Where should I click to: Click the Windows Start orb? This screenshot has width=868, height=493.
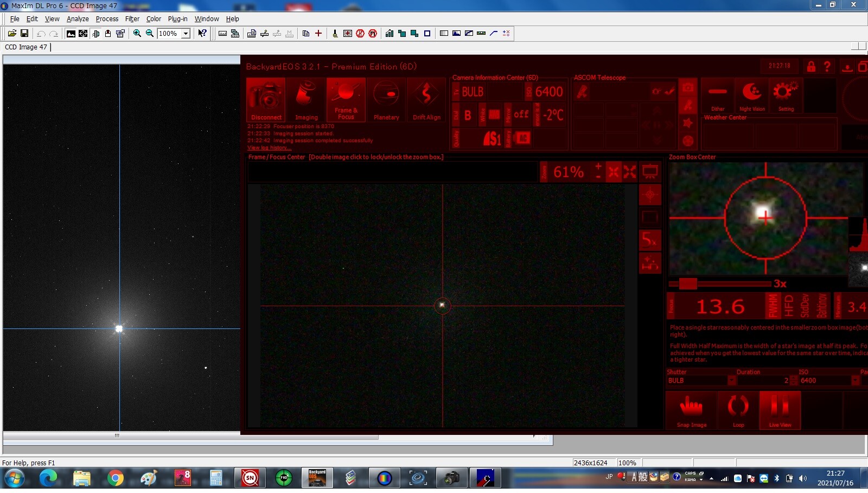pyautogui.click(x=14, y=478)
